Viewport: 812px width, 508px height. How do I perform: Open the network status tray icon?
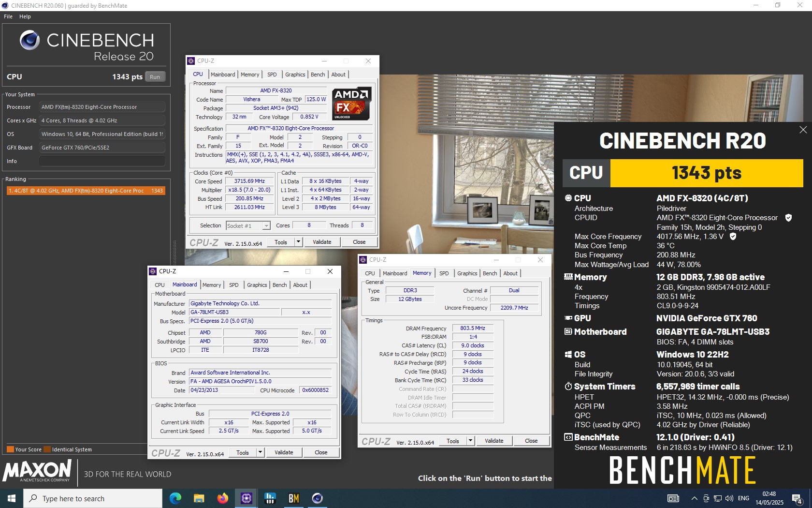tap(718, 498)
